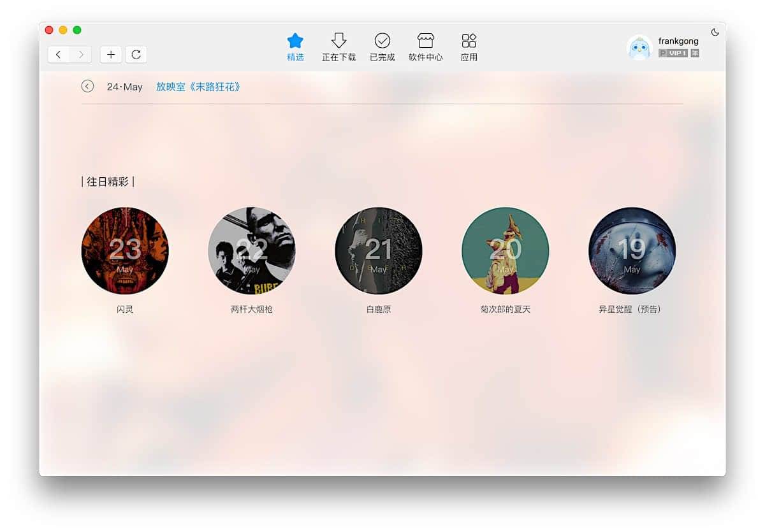Switch to the 正在下载 downloading tab
Image resolution: width=765 pixels, height=532 pixels.
[339, 47]
